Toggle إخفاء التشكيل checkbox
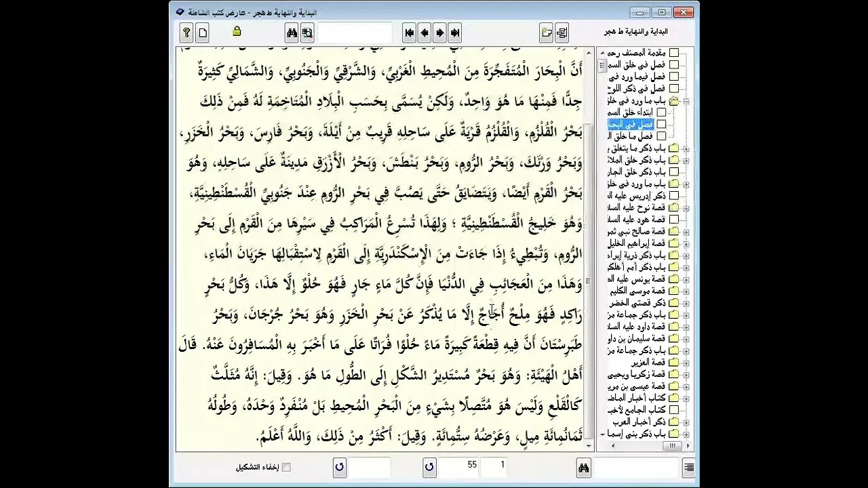Viewport: 868px width, 488px height. click(286, 467)
